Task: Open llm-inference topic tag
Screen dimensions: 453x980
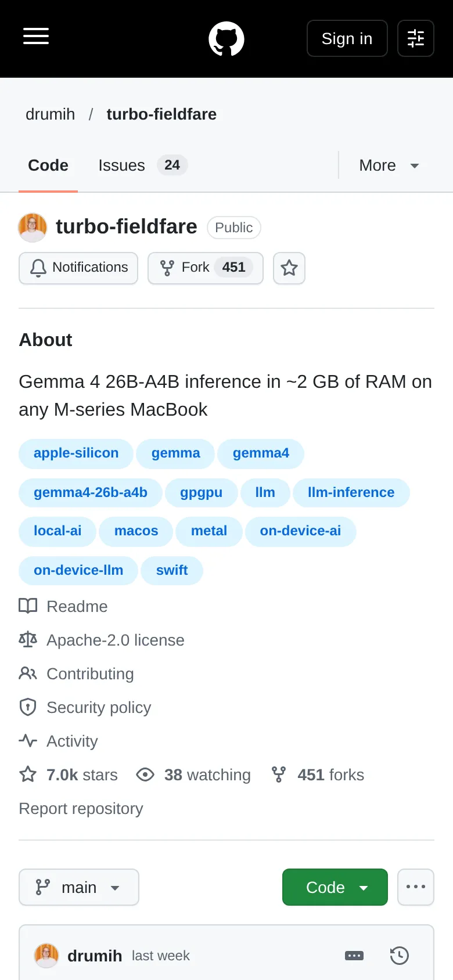Action: tap(351, 493)
